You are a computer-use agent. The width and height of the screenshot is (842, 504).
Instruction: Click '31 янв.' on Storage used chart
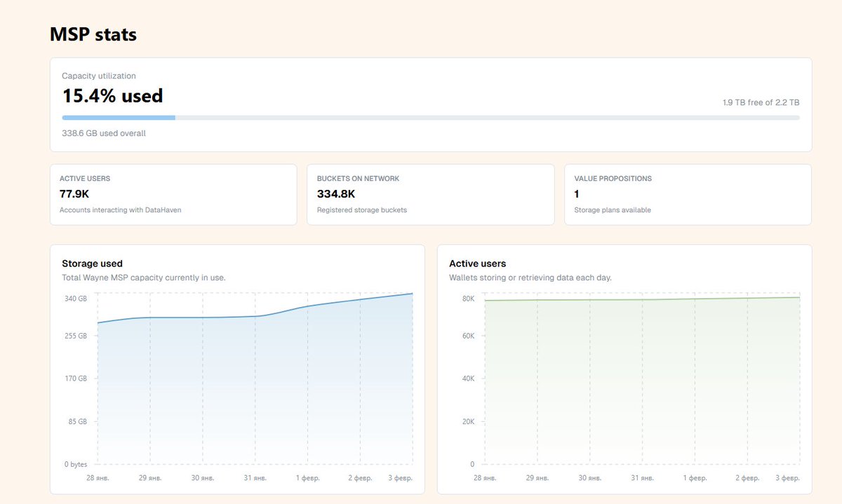point(255,478)
